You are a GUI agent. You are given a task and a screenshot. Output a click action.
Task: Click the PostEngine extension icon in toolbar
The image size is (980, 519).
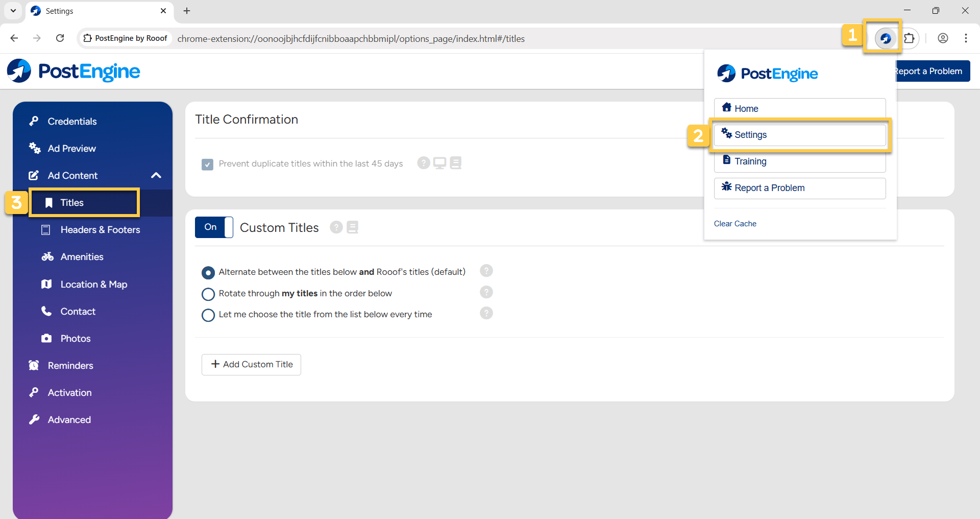click(885, 38)
